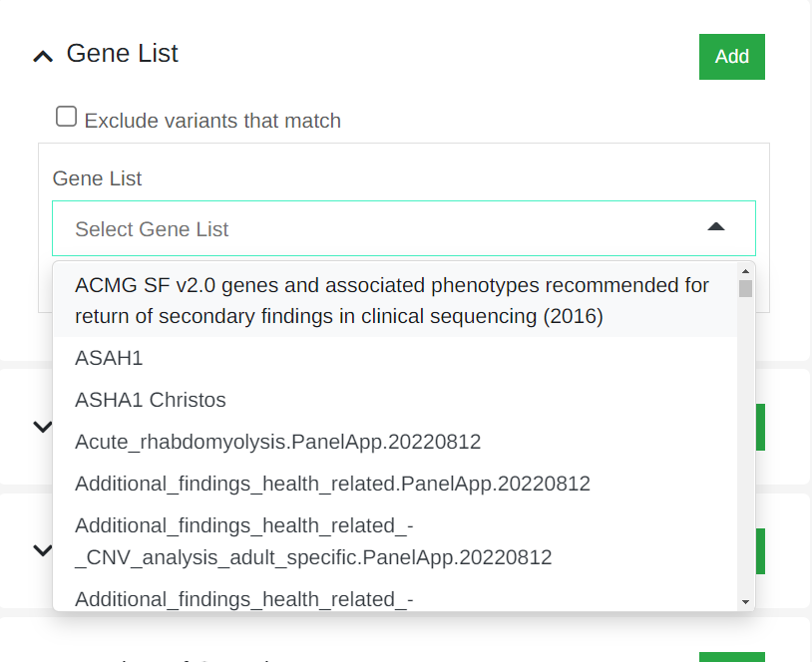Select the CNV_analysis_adult_specific.PanelApp.20220812 option

(313, 540)
